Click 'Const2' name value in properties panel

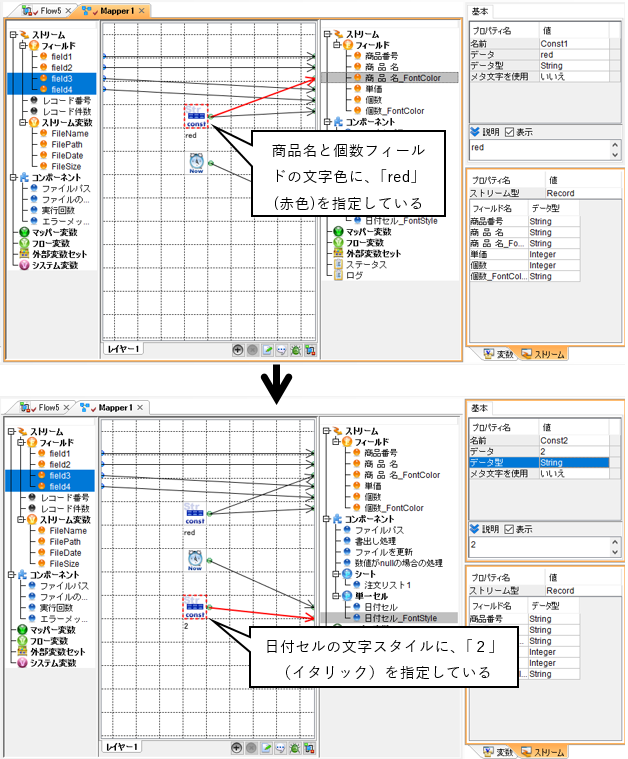pyautogui.click(x=574, y=440)
